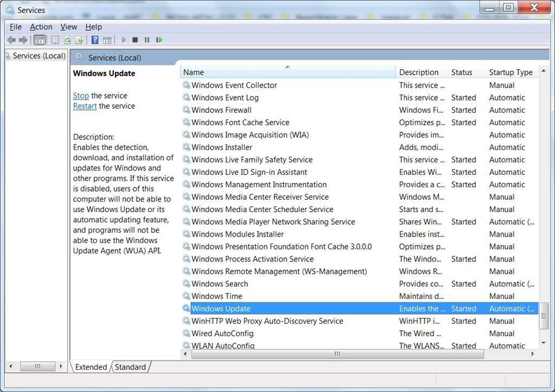Click the Services icon in title bar
The image size is (555, 392).
coord(10,10)
